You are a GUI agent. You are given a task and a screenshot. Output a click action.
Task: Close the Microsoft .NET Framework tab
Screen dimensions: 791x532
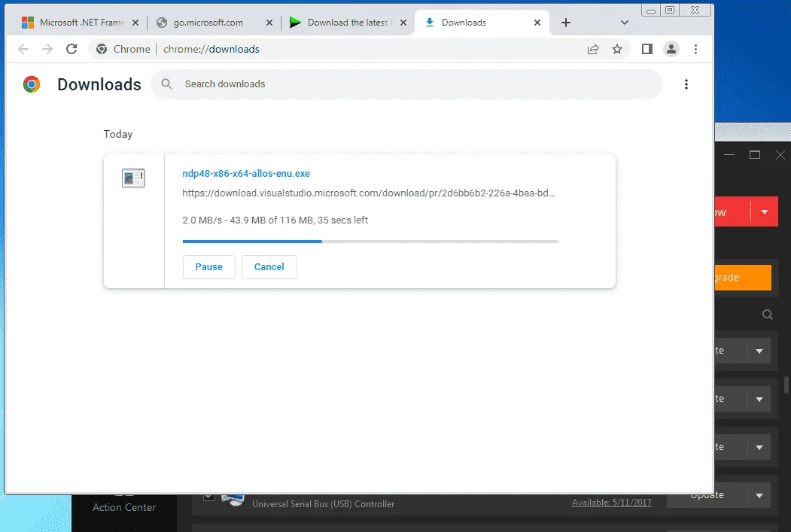135,23
